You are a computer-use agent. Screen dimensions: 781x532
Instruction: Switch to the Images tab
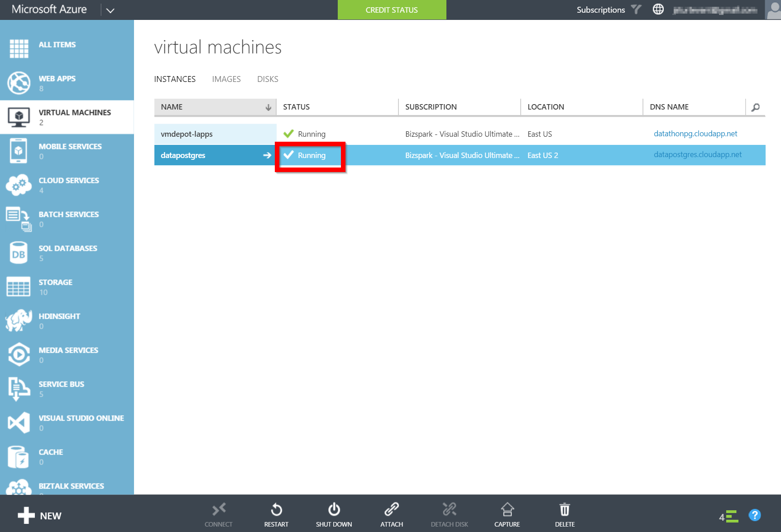pos(226,79)
